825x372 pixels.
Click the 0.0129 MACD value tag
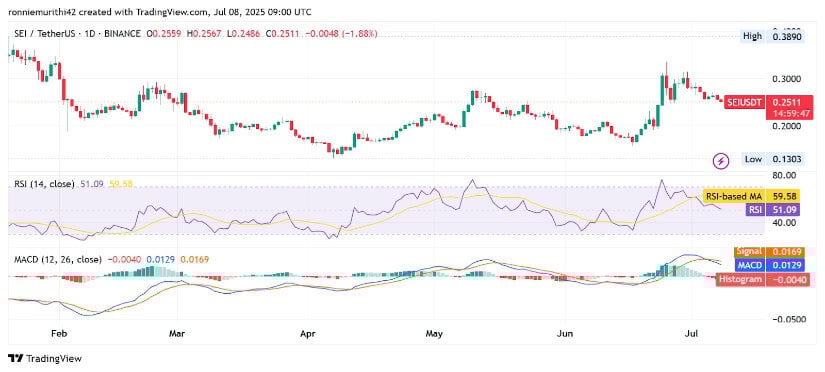pyautogui.click(x=786, y=266)
